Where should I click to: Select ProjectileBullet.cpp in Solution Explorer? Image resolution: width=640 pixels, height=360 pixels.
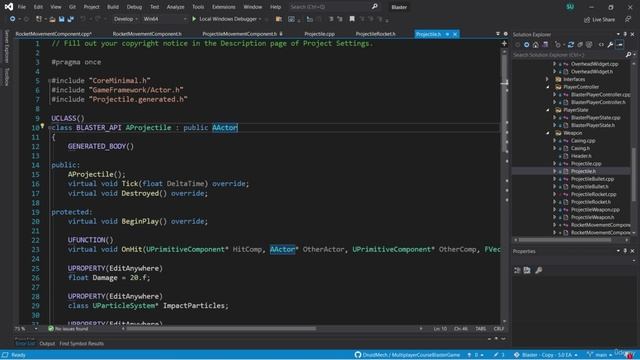(592, 179)
